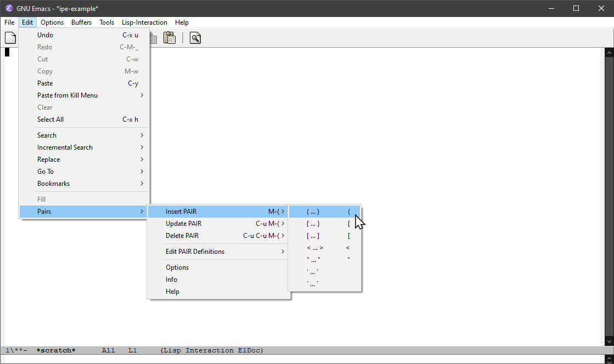Viewport: 614px width, 364px height.
Task: Choose Select All in Edit menu
Action: tap(84, 120)
